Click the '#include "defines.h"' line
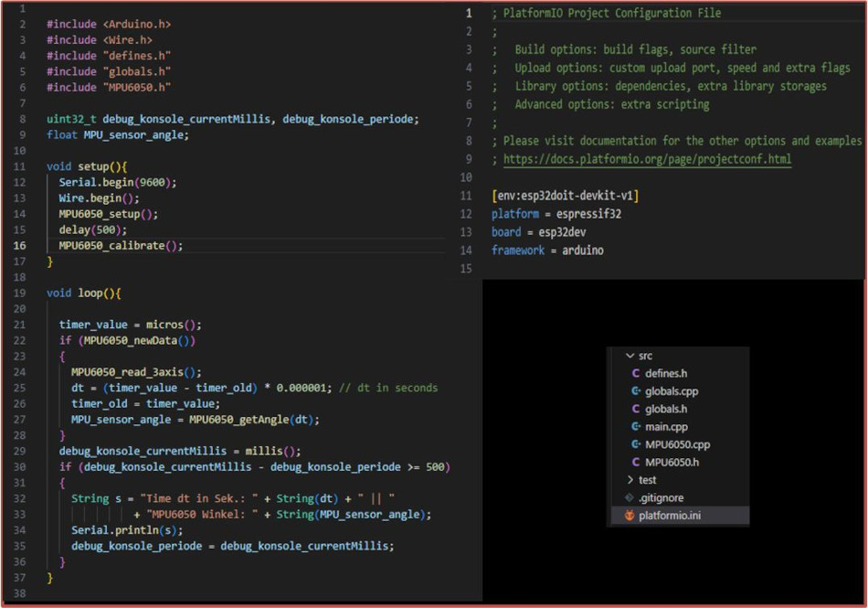The image size is (868, 608). (x=109, y=56)
